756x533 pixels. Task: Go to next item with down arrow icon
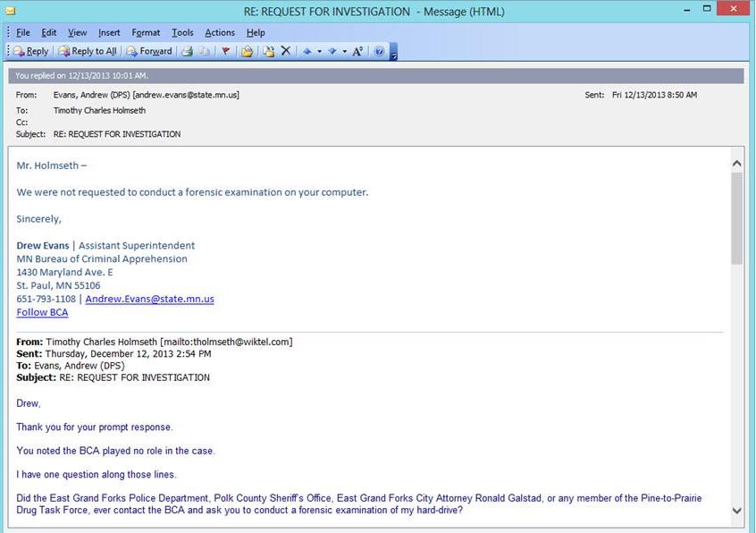332,51
